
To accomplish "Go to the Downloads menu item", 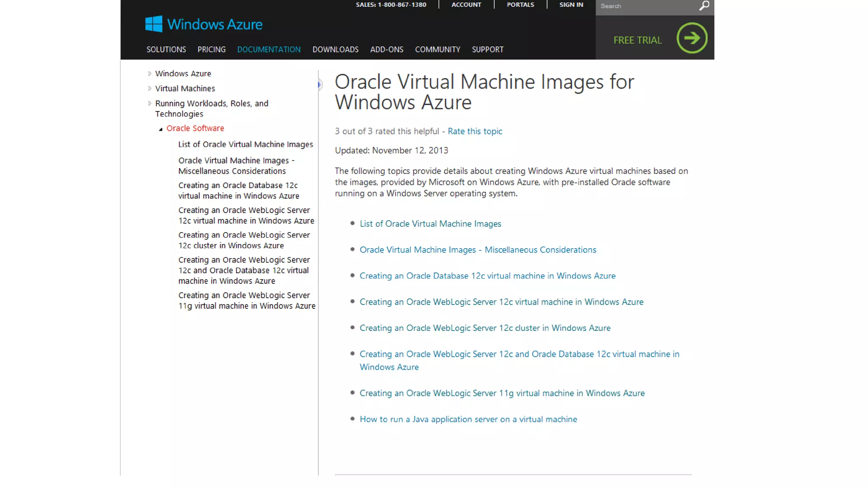I will [335, 50].
